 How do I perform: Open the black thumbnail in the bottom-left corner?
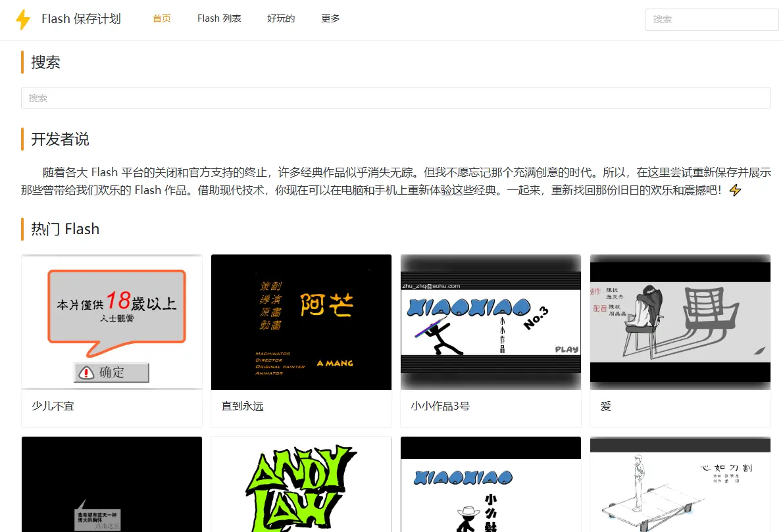111,485
